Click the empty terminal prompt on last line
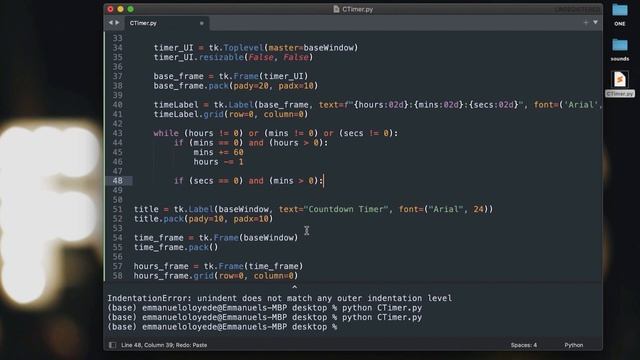The height and width of the screenshot is (360, 640). pos(222,327)
